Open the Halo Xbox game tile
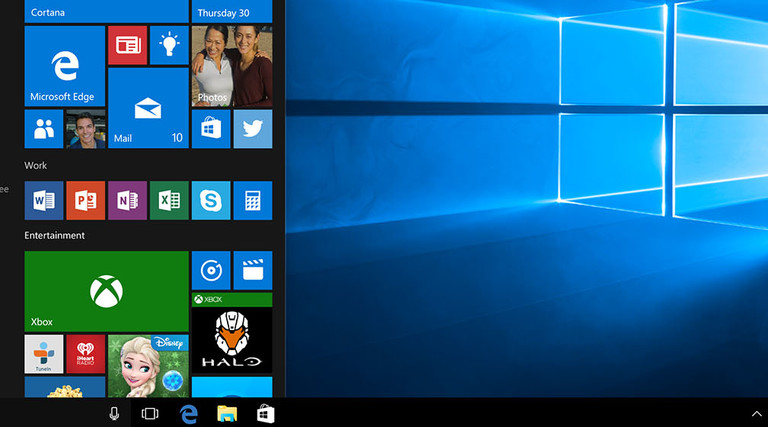 point(232,333)
